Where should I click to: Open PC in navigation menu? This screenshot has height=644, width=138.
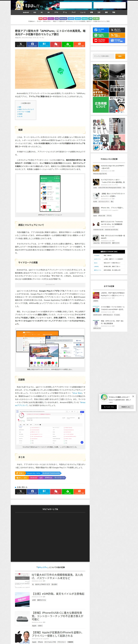tap(42, 12)
